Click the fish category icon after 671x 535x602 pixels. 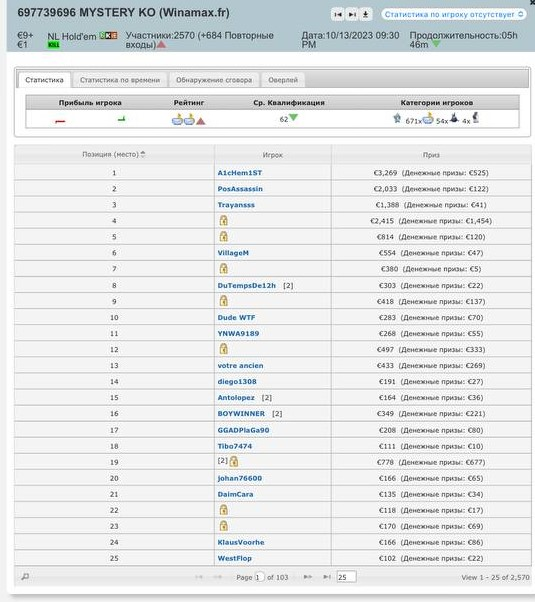(x=428, y=119)
